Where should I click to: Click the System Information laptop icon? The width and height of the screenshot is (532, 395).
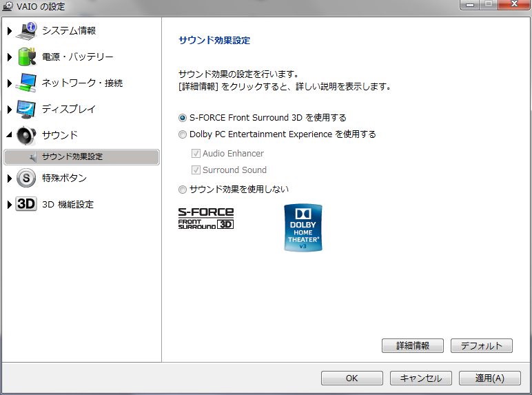pyautogui.click(x=26, y=31)
